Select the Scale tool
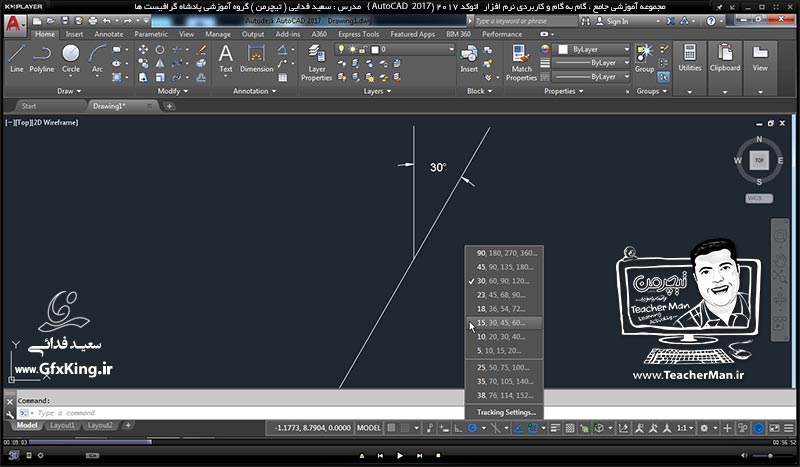800x467 pixels. point(160,78)
